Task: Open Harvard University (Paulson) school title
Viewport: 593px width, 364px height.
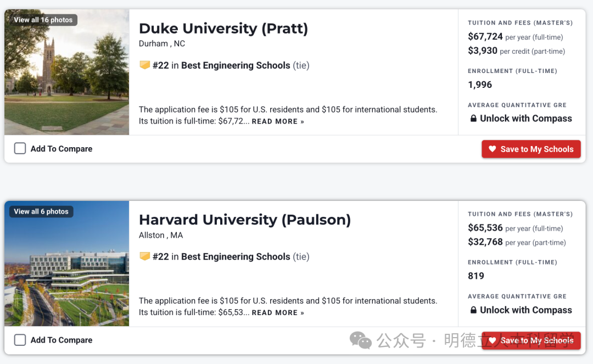Action: click(245, 220)
